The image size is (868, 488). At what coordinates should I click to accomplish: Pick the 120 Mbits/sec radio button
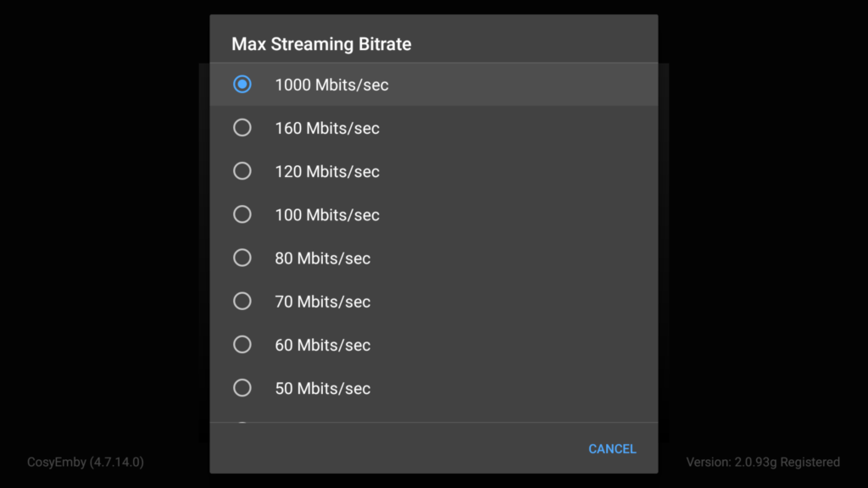(242, 171)
